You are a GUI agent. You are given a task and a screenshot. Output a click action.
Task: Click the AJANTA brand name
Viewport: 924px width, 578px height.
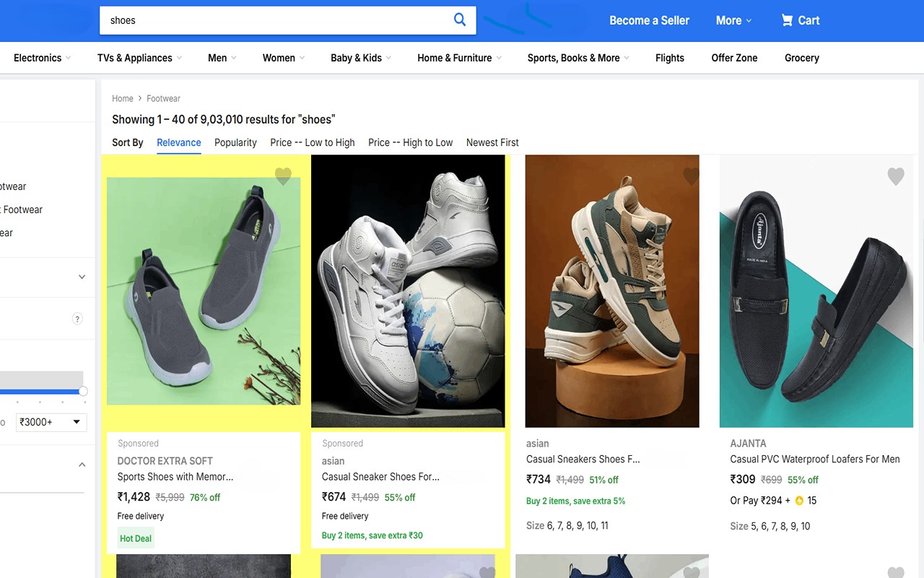pyautogui.click(x=748, y=444)
